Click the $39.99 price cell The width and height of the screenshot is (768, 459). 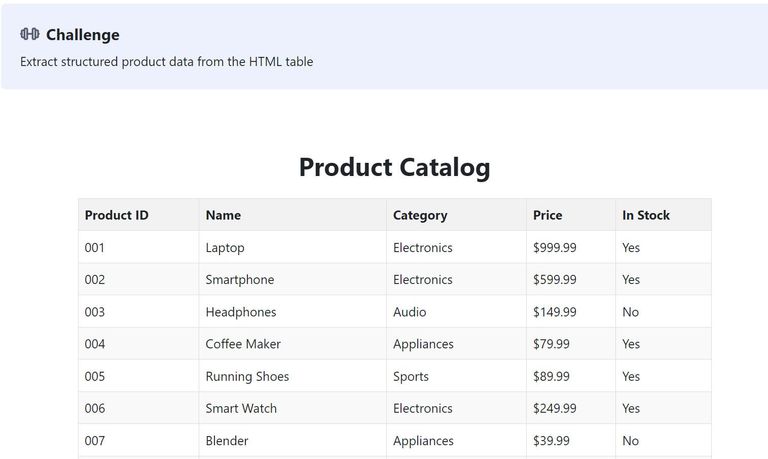tap(551, 440)
